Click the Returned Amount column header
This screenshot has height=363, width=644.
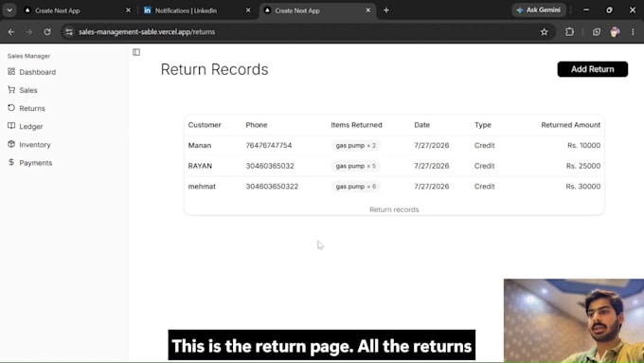tap(570, 125)
